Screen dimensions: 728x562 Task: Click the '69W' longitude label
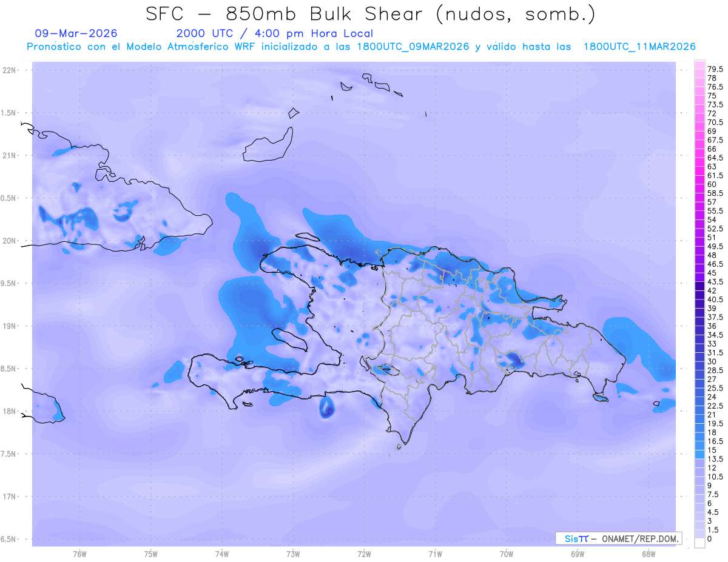click(x=578, y=554)
